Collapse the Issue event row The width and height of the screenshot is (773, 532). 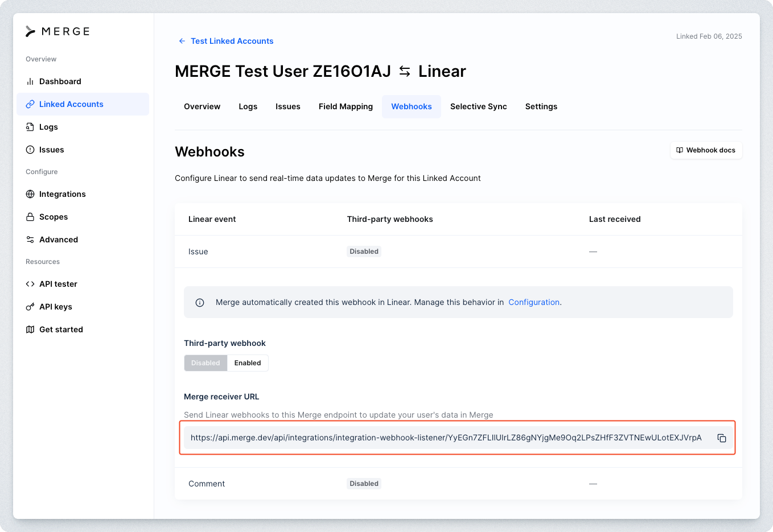point(198,251)
